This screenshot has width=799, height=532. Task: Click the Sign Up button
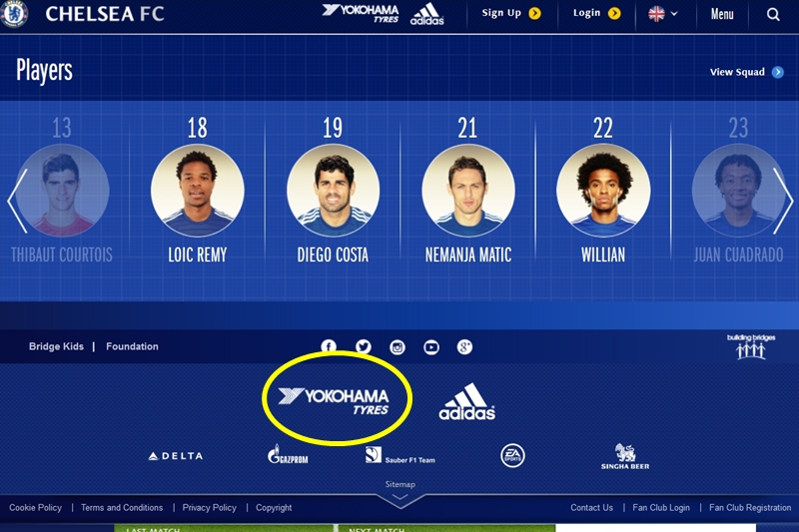click(x=511, y=13)
